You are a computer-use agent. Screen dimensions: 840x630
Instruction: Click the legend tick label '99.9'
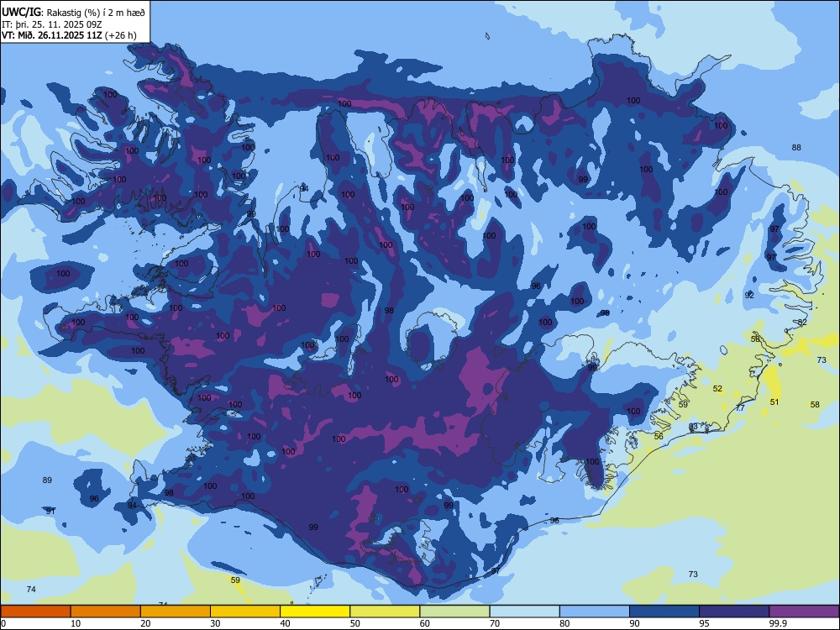tap(777, 623)
